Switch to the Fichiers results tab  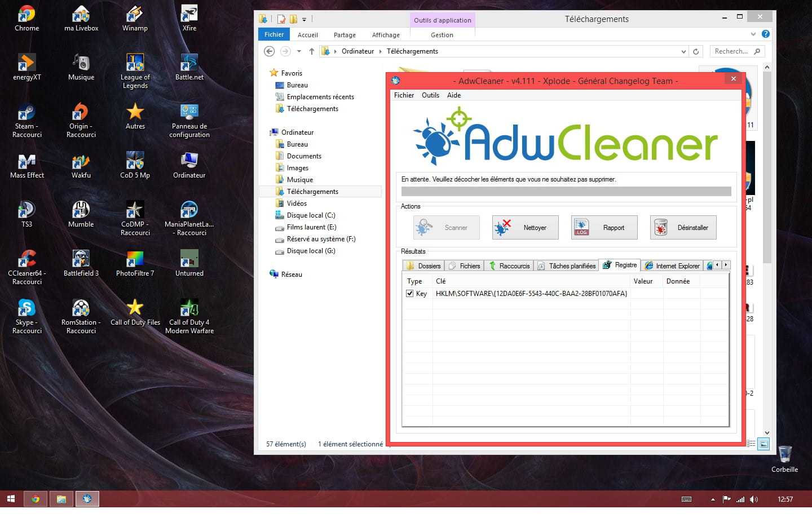pos(464,265)
